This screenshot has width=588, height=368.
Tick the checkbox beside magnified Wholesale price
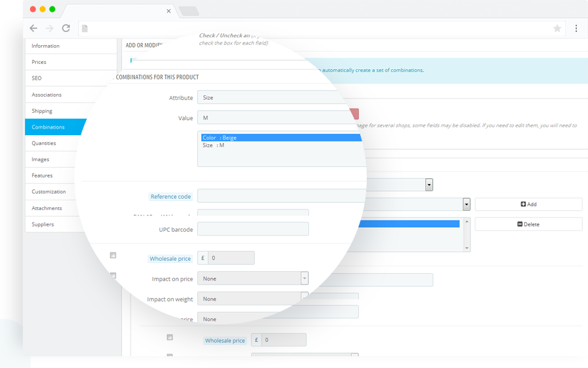113,255
